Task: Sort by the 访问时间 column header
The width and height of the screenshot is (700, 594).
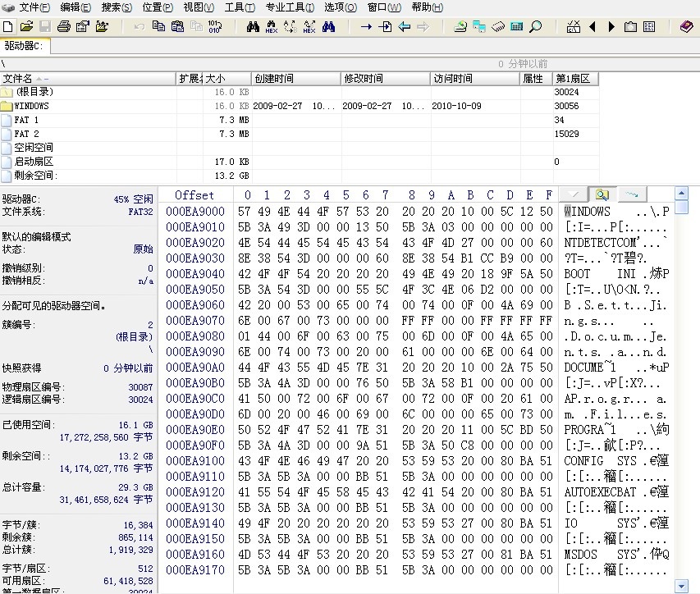Action: pos(475,79)
